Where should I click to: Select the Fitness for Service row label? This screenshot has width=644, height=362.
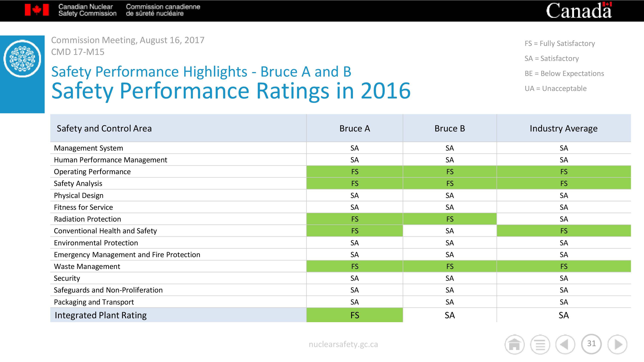(x=83, y=207)
